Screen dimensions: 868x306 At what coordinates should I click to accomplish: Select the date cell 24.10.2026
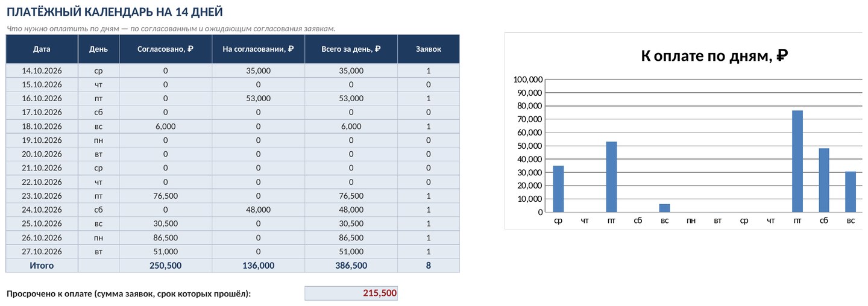[x=42, y=210]
